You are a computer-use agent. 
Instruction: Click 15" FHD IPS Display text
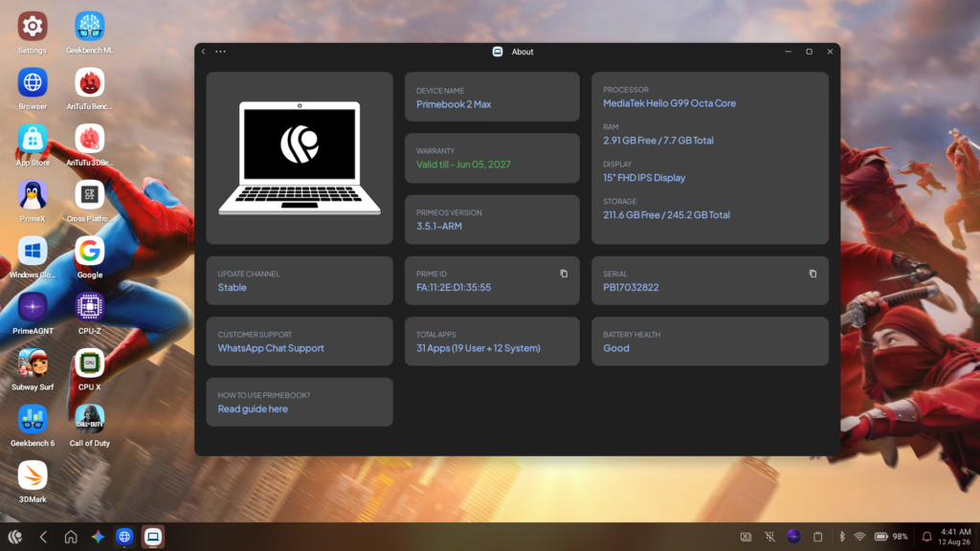[644, 177]
